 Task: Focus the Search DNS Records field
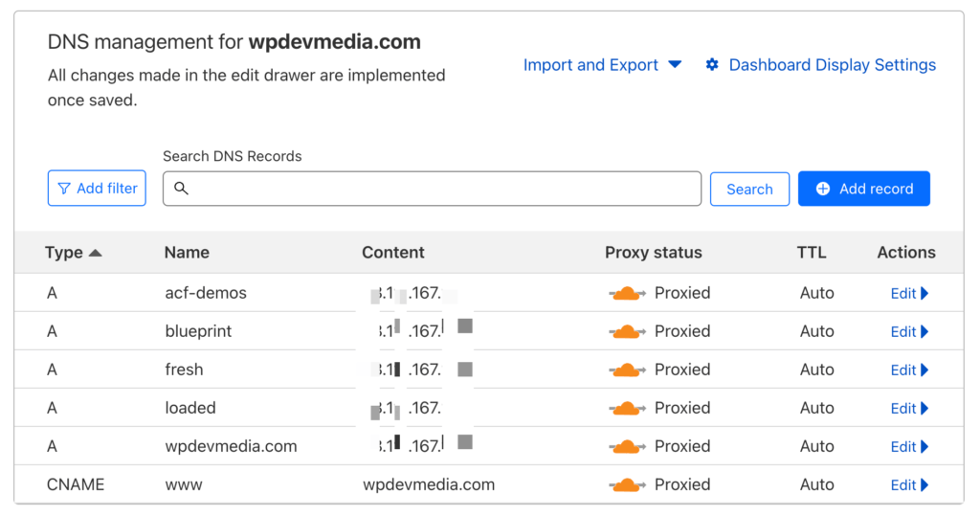[x=432, y=189]
